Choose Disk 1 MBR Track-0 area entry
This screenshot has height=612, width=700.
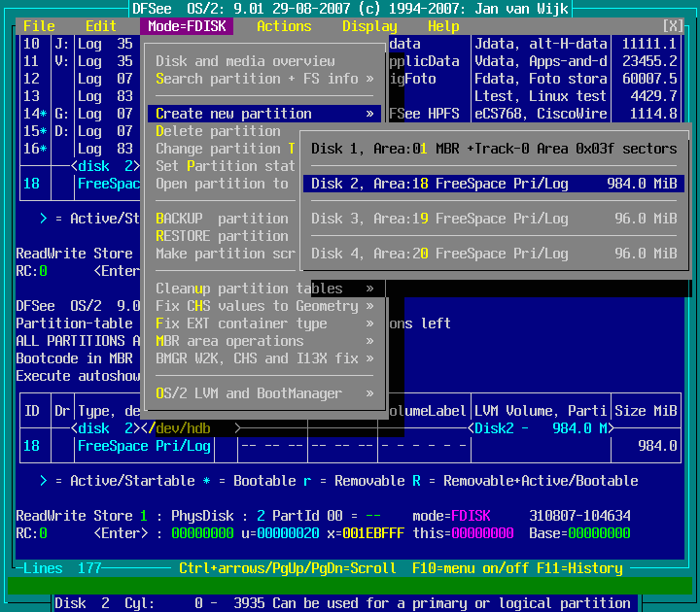tap(493, 149)
